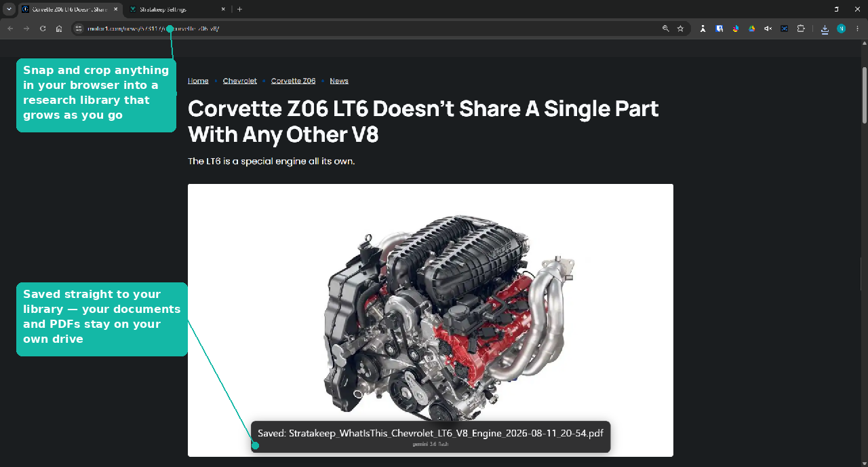Screen dimensions: 868x467
Task: Switch to the Stratakeep Settings tab
Action: [177, 10]
